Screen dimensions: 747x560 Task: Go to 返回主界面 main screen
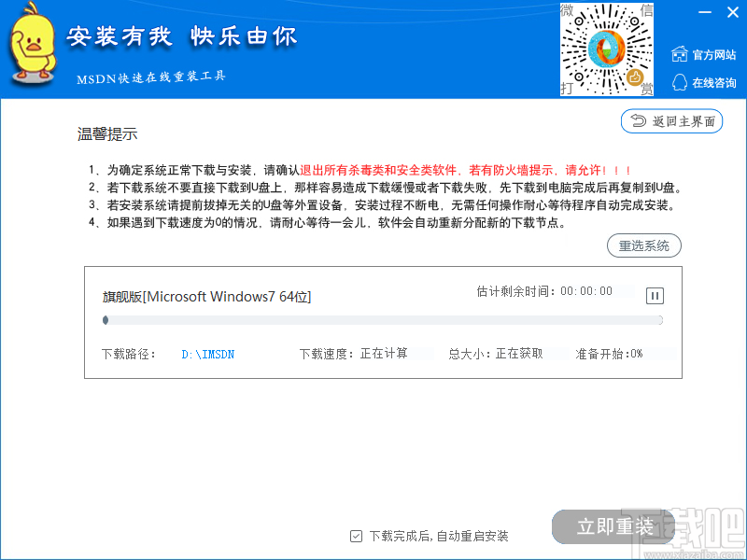(x=671, y=121)
